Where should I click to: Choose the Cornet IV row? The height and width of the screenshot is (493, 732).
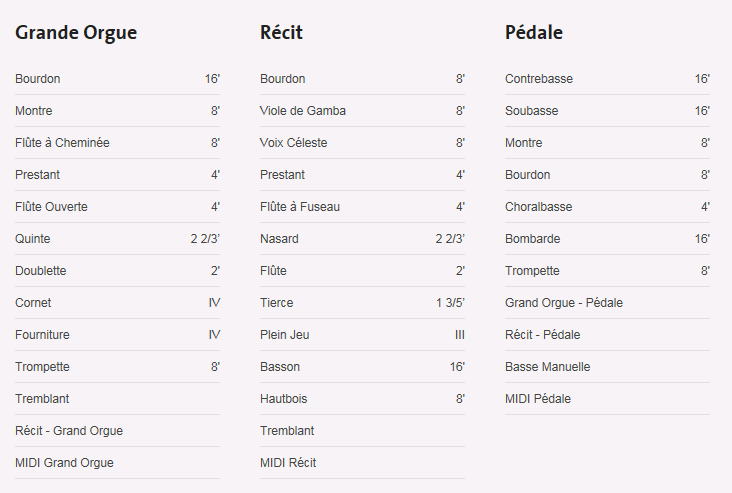click(117, 303)
